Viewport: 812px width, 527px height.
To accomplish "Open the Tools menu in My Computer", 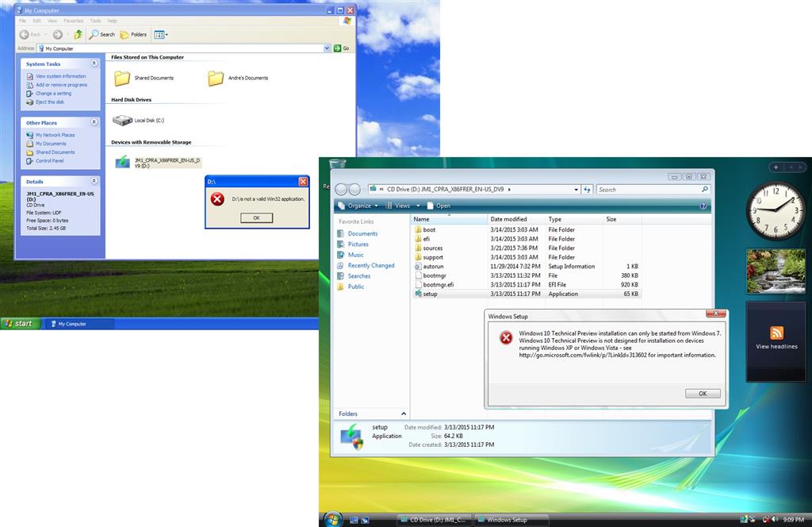I will click(x=95, y=21).
